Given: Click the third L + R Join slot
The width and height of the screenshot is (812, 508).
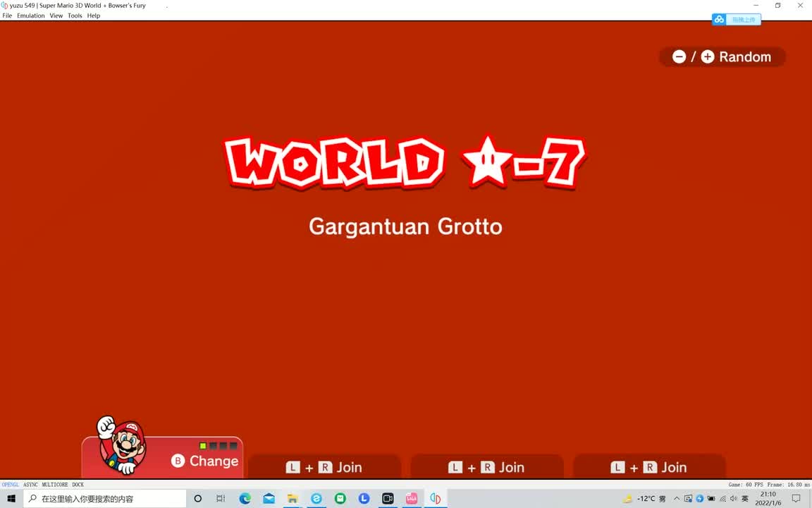Looking at the screenshot, I should [649, 467].
